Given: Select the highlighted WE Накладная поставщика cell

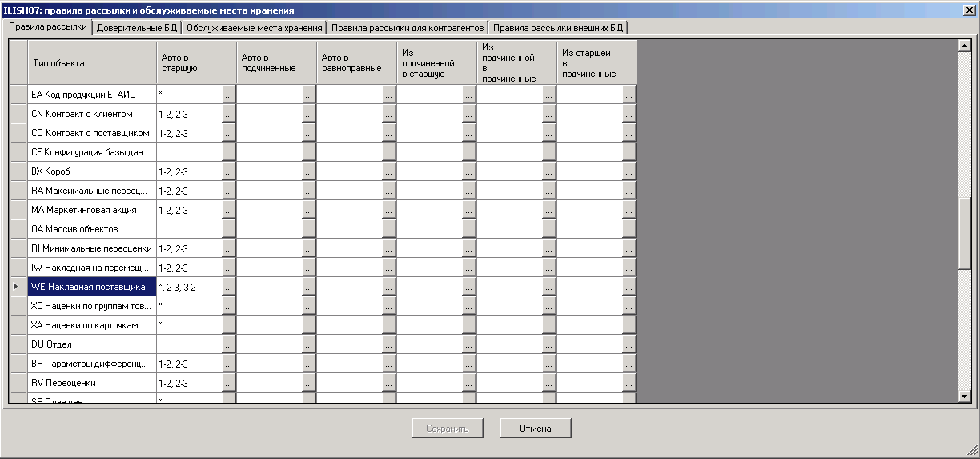Looking at the screenshot, I should point(92,287).
